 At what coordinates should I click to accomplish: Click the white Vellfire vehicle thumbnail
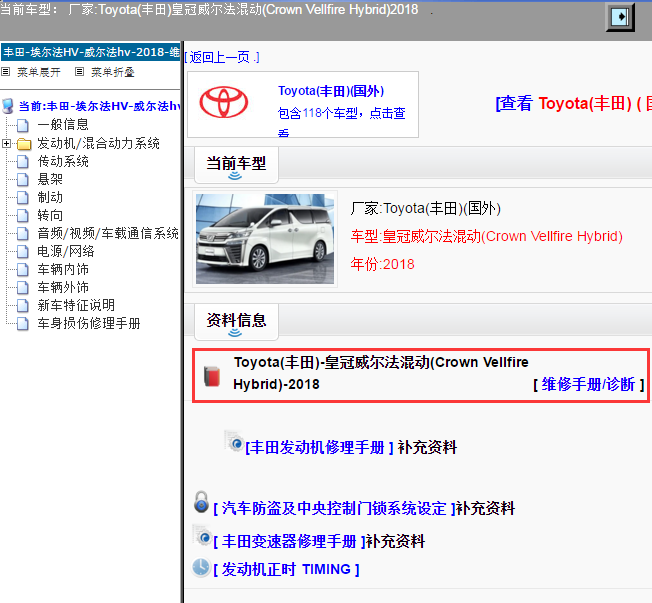pyautogui.click(x=265, y=239)
